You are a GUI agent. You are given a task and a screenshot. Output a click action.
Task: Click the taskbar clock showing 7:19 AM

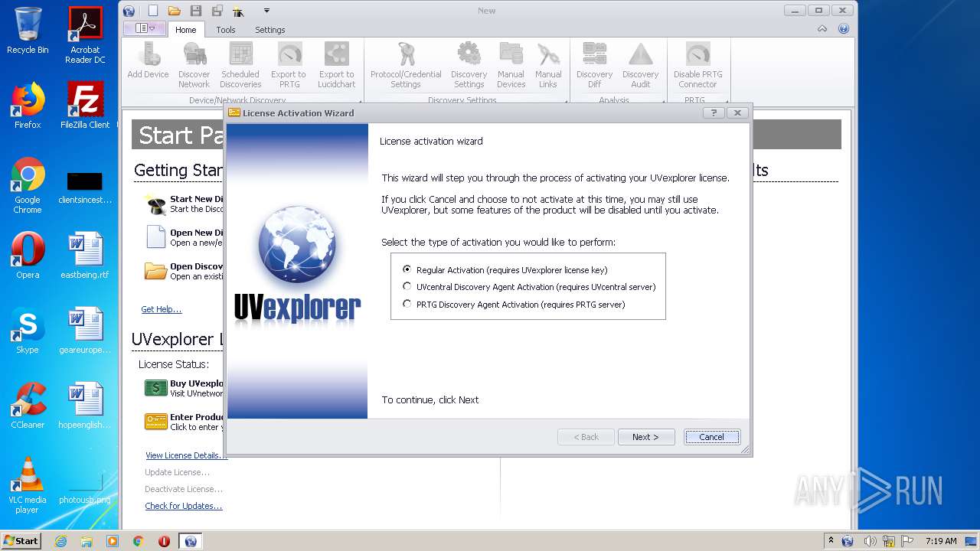tap(940, 541)
